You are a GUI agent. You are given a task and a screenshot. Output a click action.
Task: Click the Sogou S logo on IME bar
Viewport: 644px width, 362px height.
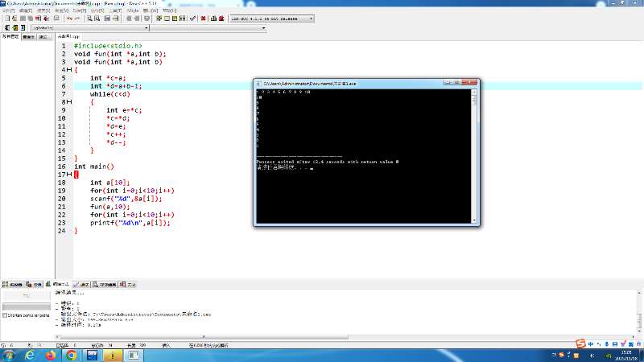[x=580, y=343]
